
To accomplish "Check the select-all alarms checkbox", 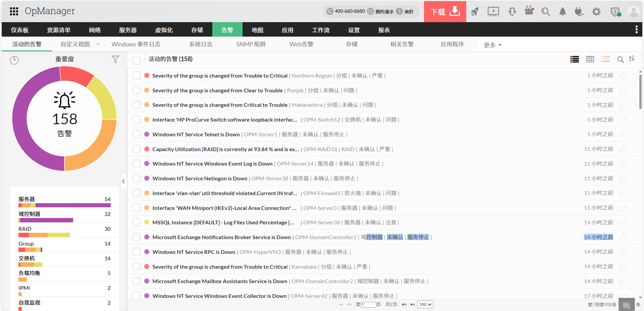I will [x=137, y=60].
